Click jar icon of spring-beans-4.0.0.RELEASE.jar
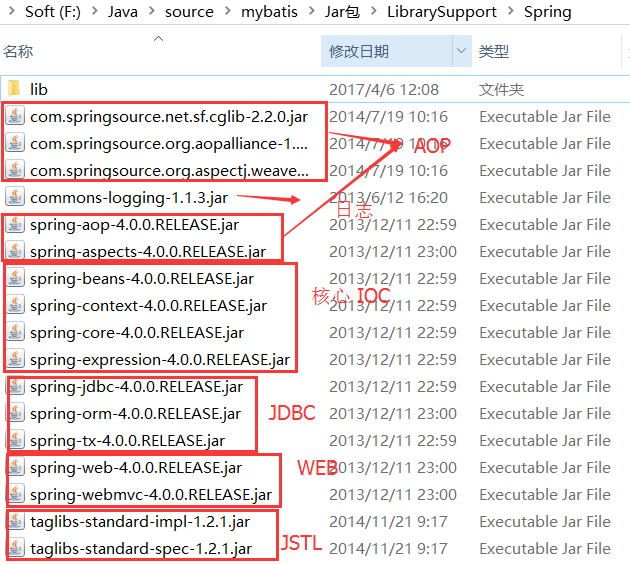The width and height of the screenshot is (630, 564). click(15, 278)
